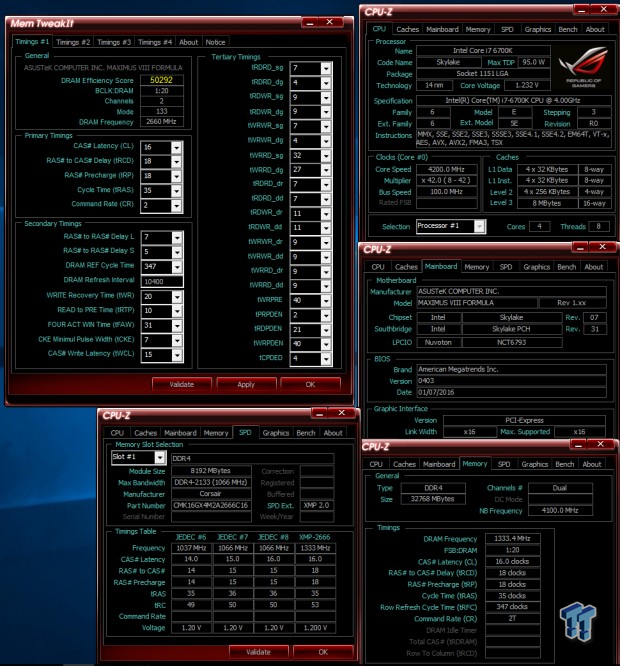This screenshot has width=620, height=666.
Task: Open the tRDWR_dr dropdown arrow
Action: (326, 214)
